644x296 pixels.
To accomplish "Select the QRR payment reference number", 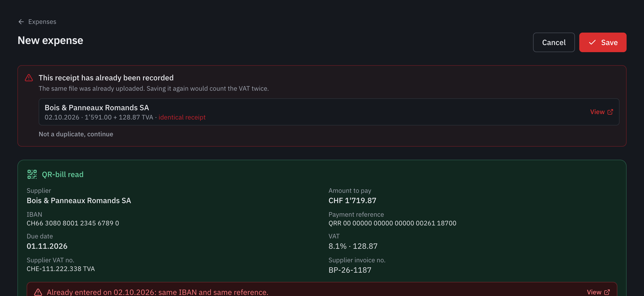I will (392, 223).
